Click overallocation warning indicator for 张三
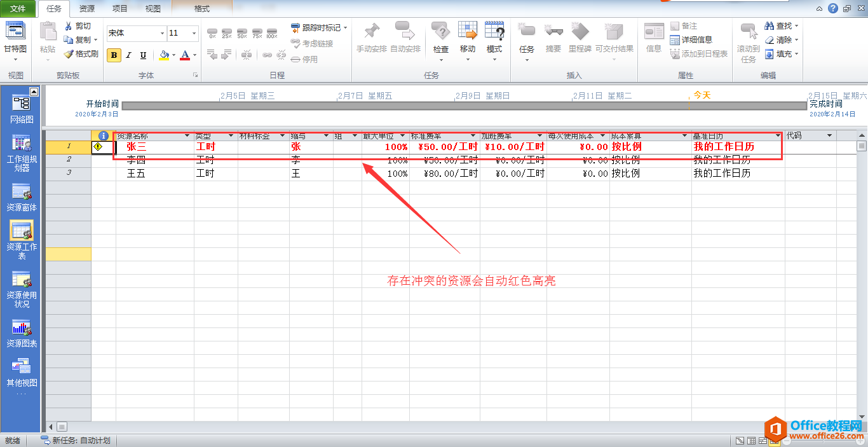This screenshot has height=447, width=868. pyautogui.click(x=98, y=146)
